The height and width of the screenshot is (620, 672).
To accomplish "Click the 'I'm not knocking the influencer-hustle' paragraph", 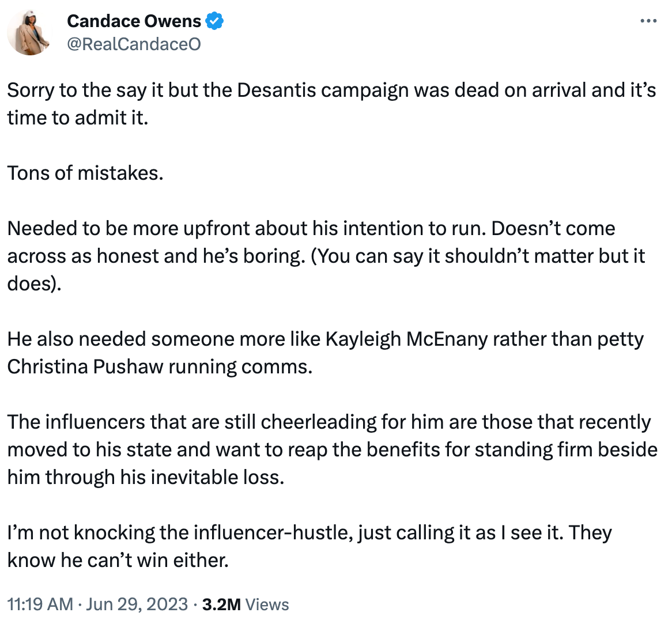I will (x=309, y=546).
